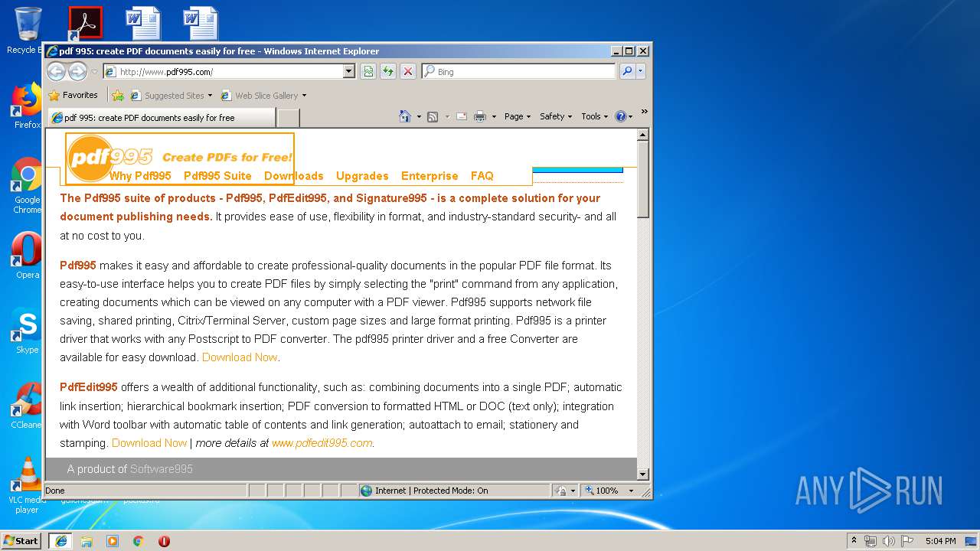Image resolution: width=980 pixels, height=551 pixels.
Task: Open the Help question mark menu
Action: pyautogui.click(x=624, y=116)
